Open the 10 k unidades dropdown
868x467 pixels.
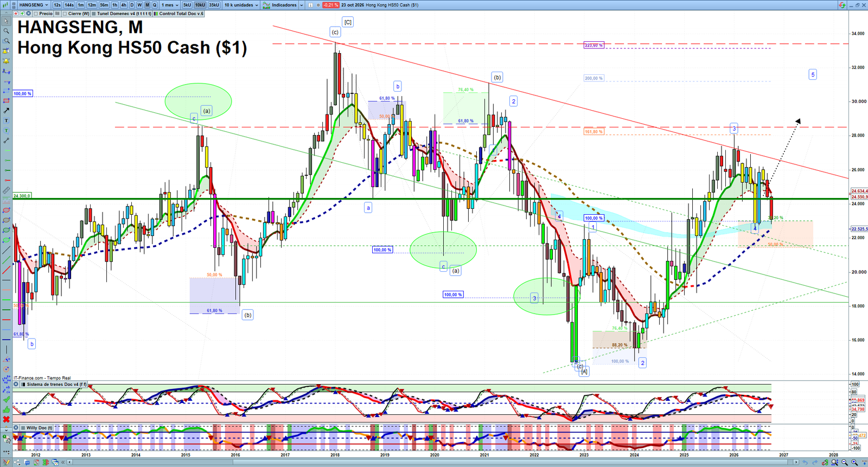click(241, 5)
